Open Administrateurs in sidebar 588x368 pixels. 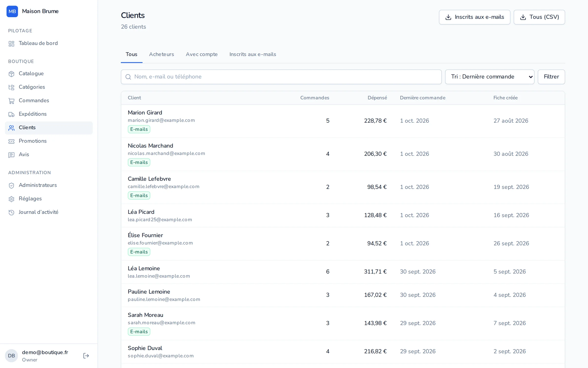tap(49, 185)
